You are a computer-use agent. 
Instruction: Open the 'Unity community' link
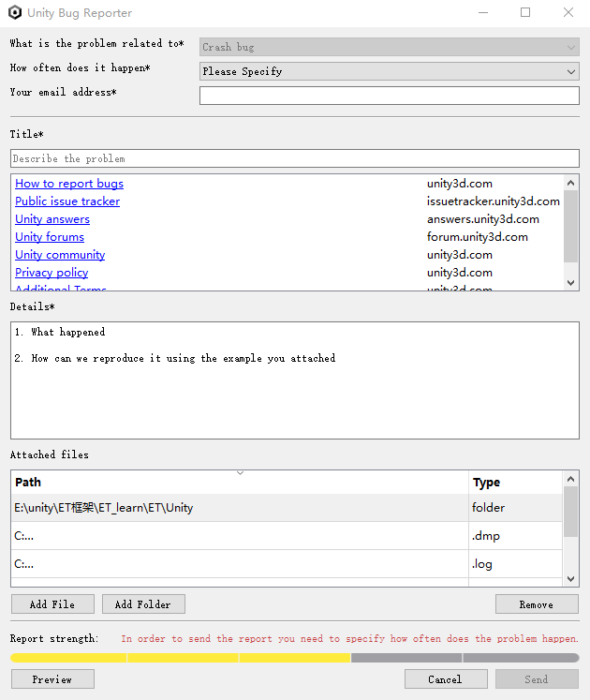[60, 255]
